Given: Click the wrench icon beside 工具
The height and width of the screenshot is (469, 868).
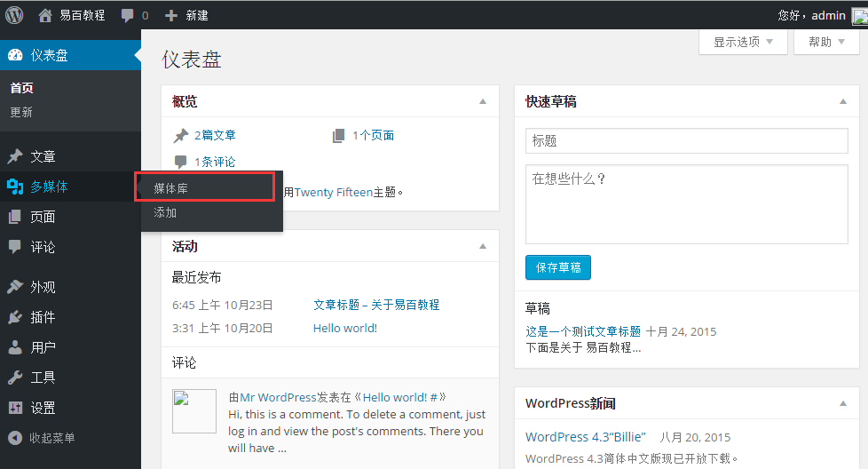Looking at the screenshot, I should pyautogui.click(x=15, y=378).
